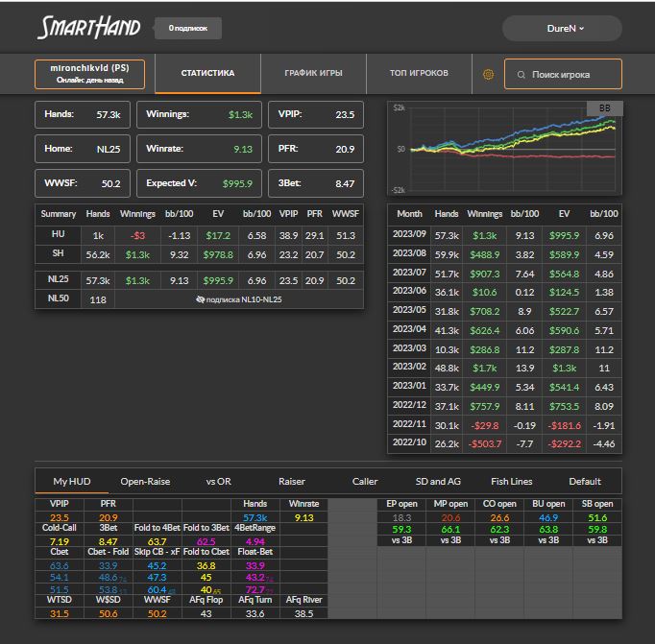Open the Raiser HUD tab

[292, 481]
